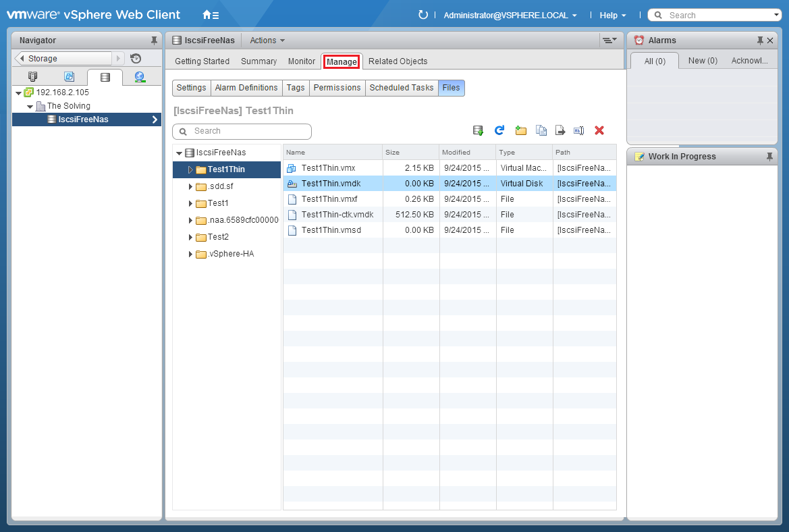The image size is (789, 532).
Task: Delete the selected file with red X
Action: (x=599, y=130)
